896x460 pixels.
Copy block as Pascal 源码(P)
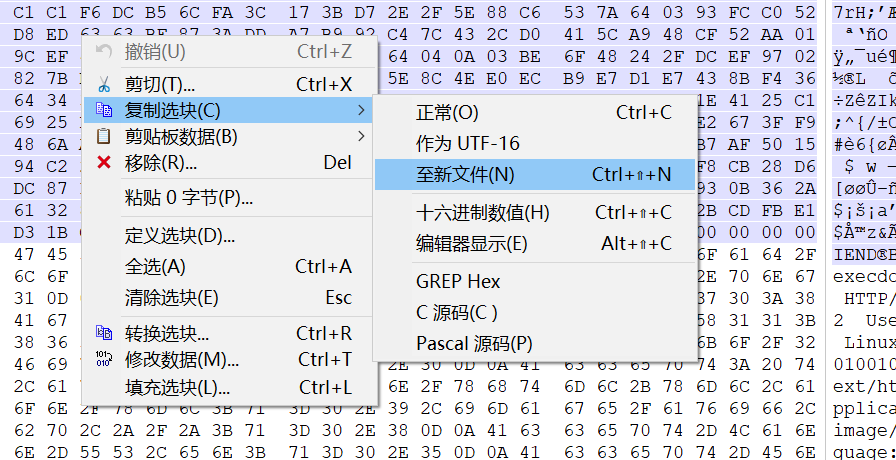pos(474,343)
